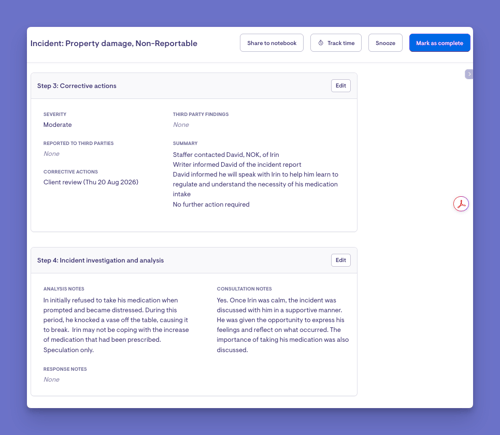The height and width of the screenshot is (435, 500).
Task: Edit Step 4 investigation and analysis
Action: (341, 260)
